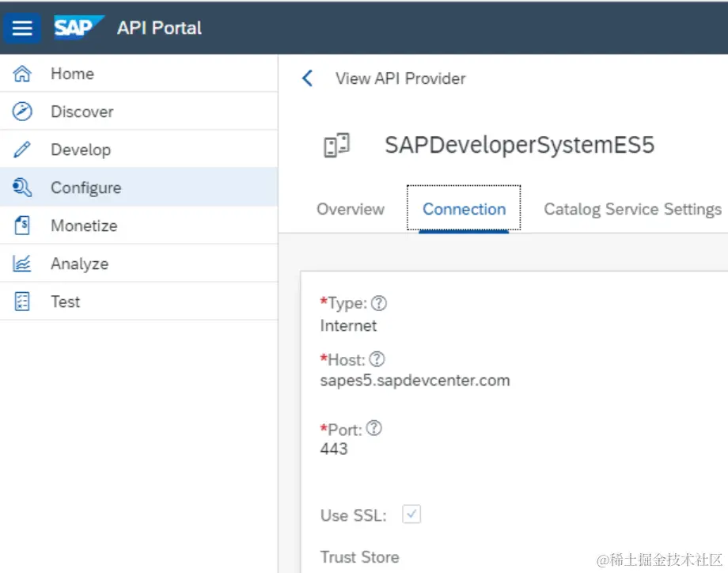This screenshot has width=728, height=573.
Task: Go back using the left chevron
Action: [x=308, y=78]
